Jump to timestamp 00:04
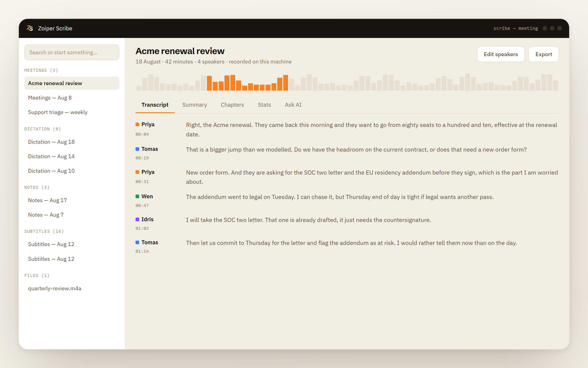588x368 pixels. [142, 134]
